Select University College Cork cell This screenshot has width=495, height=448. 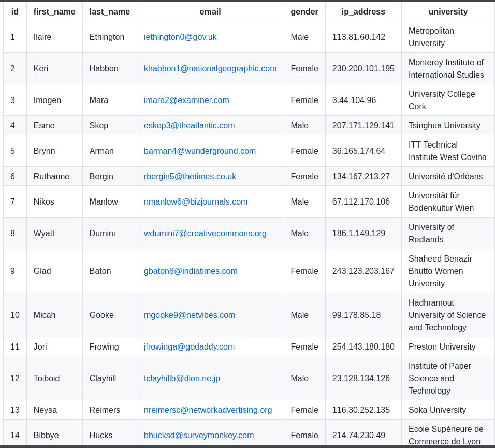[x=448, y=100]
